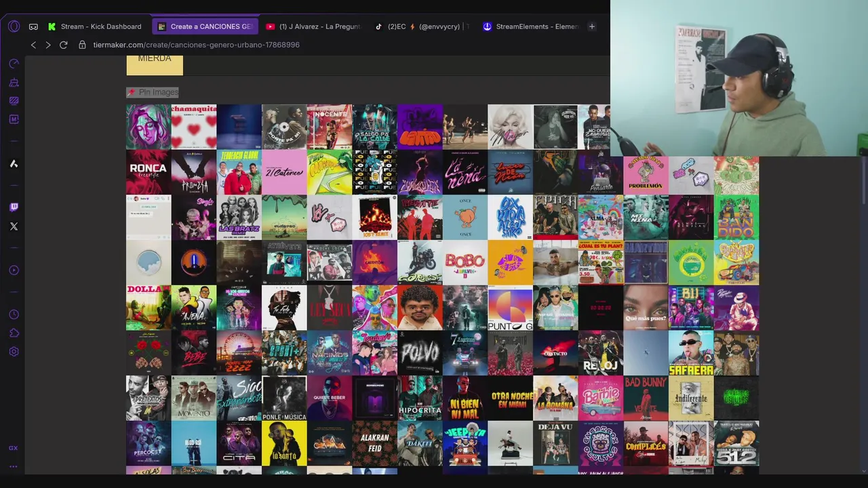Image resolution: width=868 pixels, height=488 pixels.
Task: Switch to the StreamElements tab
Action: [x=530, y=26]
